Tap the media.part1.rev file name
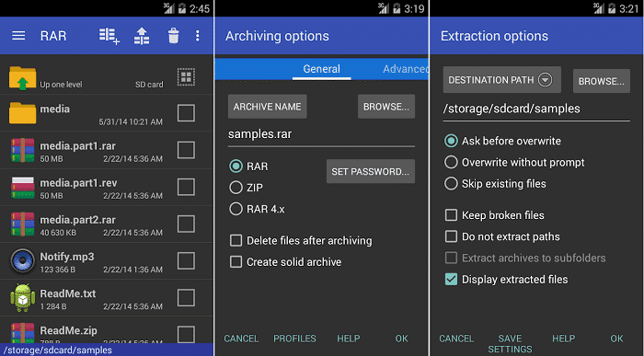Viewport: 644px width, 356px height. click(78, 183)
